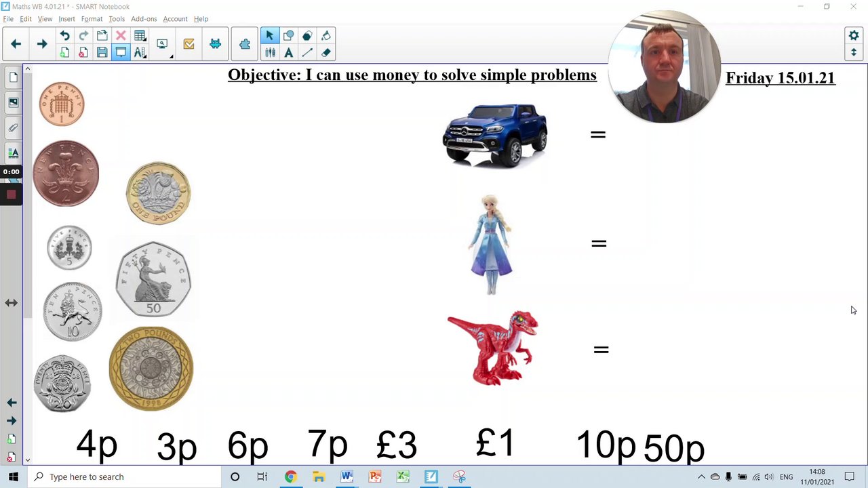Select the Pens tool
This screenshot has height=488, width=868.
[270, 52]
